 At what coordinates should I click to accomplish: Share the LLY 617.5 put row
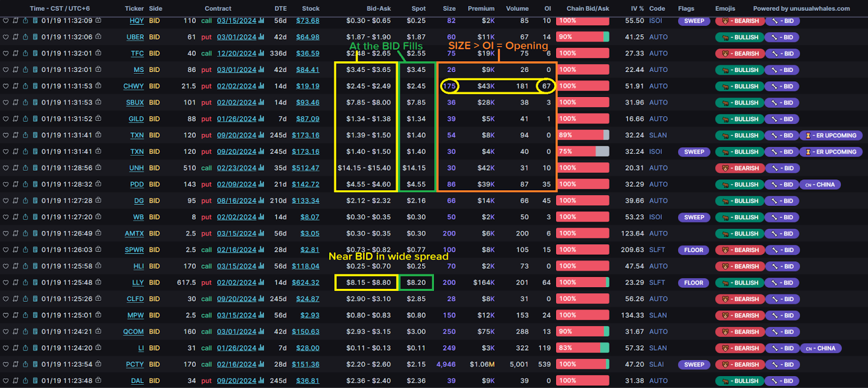click(25, 282)
